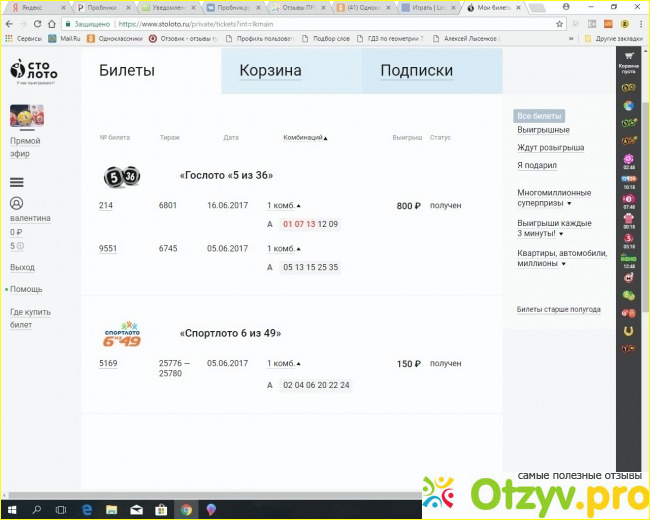This screenshot has height=520, width=650.
Task: Click the Gosloto 5 из 36 balls logo
Action: coord(122,176)
